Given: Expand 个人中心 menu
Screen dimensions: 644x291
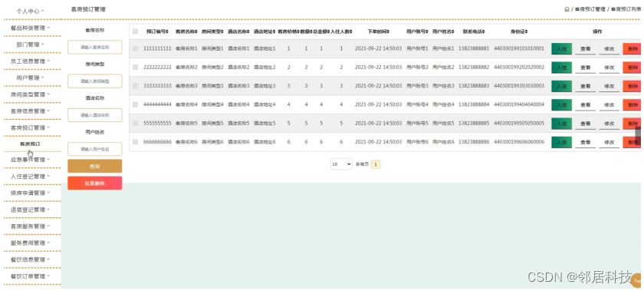Looking at the screenshot, I should (31, 11).
